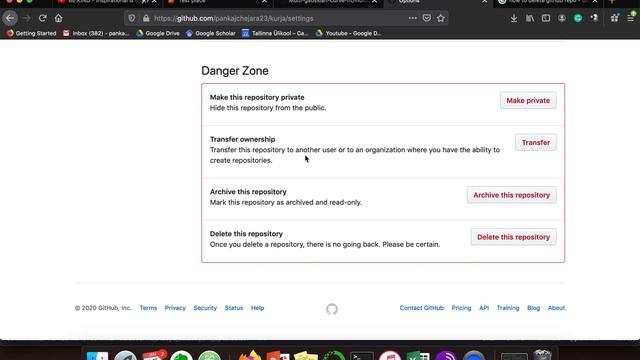Open Podcasts app in the dock
This screenshot has width=640, height=360.
tap(446, 356)
